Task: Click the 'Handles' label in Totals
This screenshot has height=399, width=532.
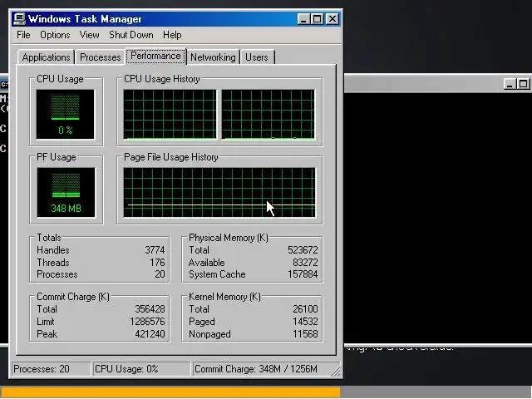Action: point(53,250)
